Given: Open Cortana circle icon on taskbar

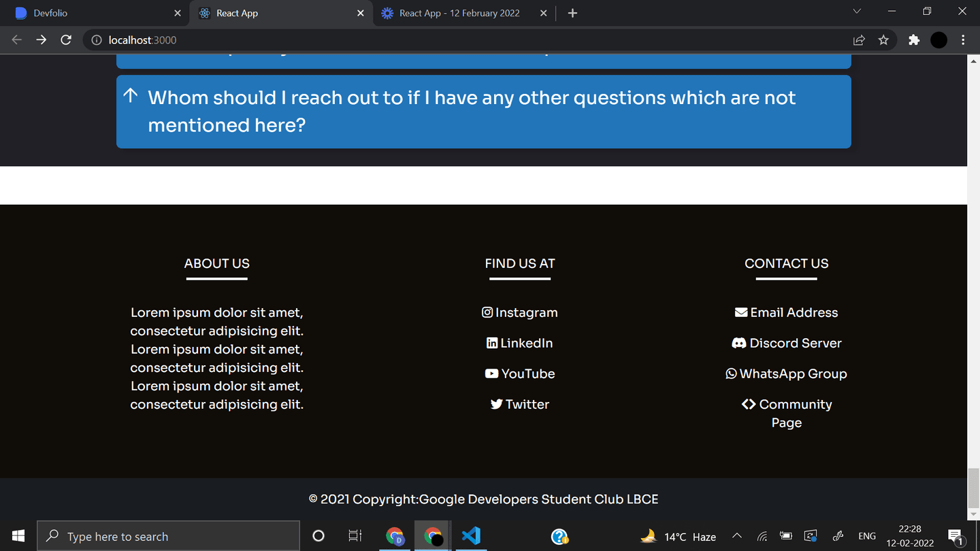Looking at the screenshot, I should coord(318,536).
